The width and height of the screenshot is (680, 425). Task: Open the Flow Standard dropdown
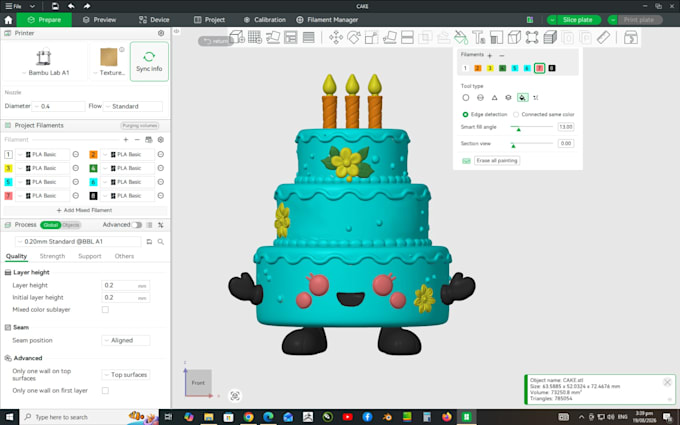click(133, 106)
